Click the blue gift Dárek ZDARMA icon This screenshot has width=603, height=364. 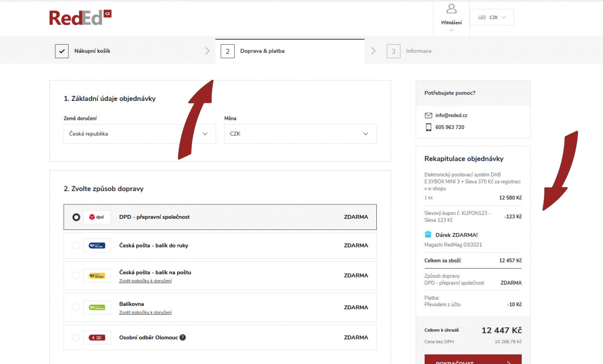pyautogui.click(x=428, y=234)
